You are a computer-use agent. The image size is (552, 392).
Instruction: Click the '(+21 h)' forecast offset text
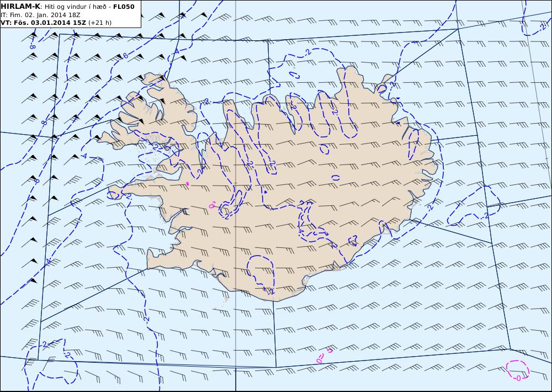click(x=99, y=23)
